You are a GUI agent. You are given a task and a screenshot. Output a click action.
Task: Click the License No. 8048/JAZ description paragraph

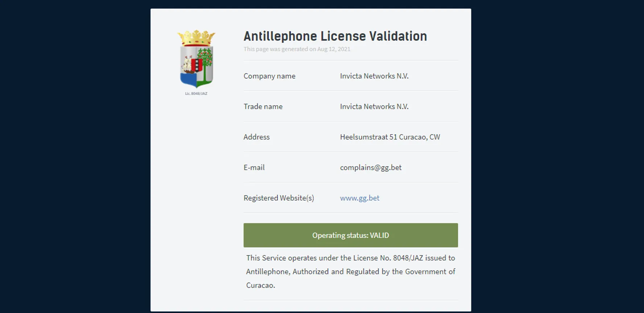[351, 272]
